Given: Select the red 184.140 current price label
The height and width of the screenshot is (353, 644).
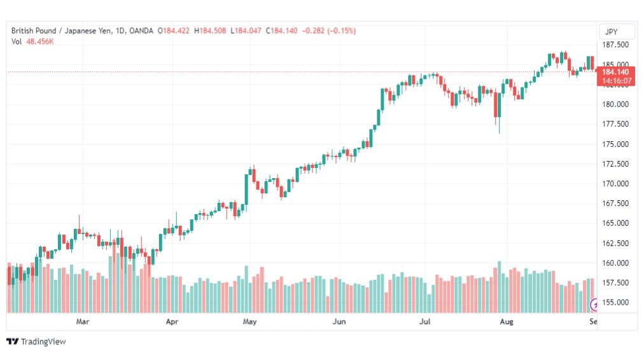Looking at the screenshot, I should 615,72.
